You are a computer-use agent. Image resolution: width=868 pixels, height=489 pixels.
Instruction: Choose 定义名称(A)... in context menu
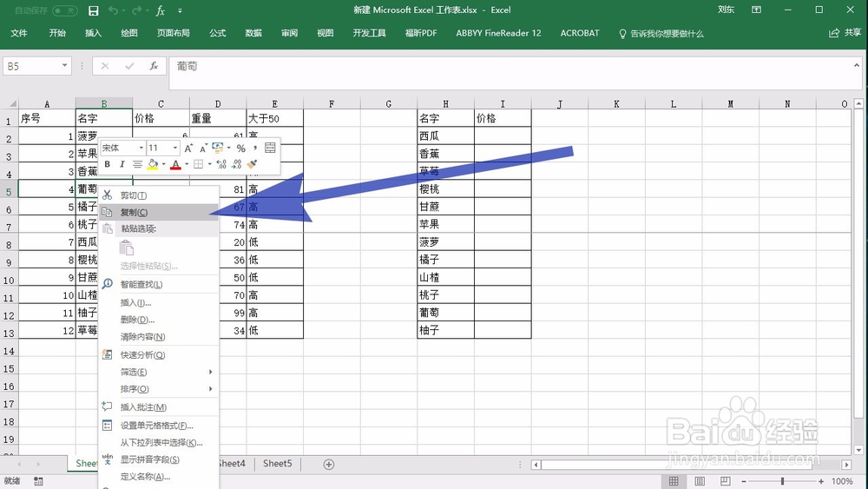(x=159, y=476)
